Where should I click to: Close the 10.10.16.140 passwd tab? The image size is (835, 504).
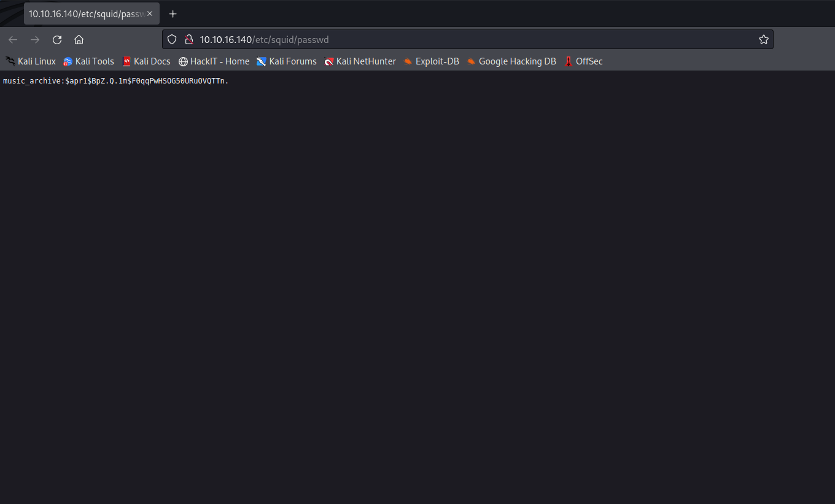[150, 14]
